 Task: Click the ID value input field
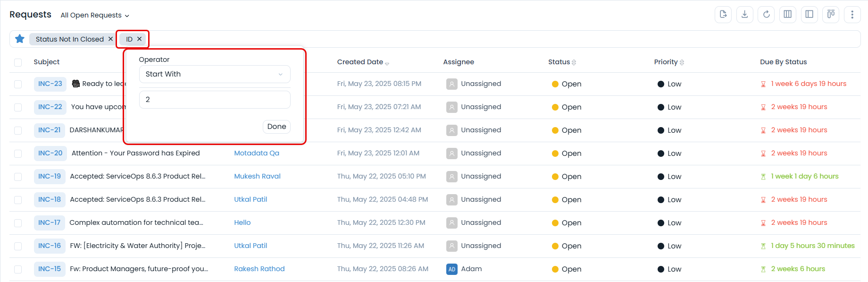pos(215,100)
